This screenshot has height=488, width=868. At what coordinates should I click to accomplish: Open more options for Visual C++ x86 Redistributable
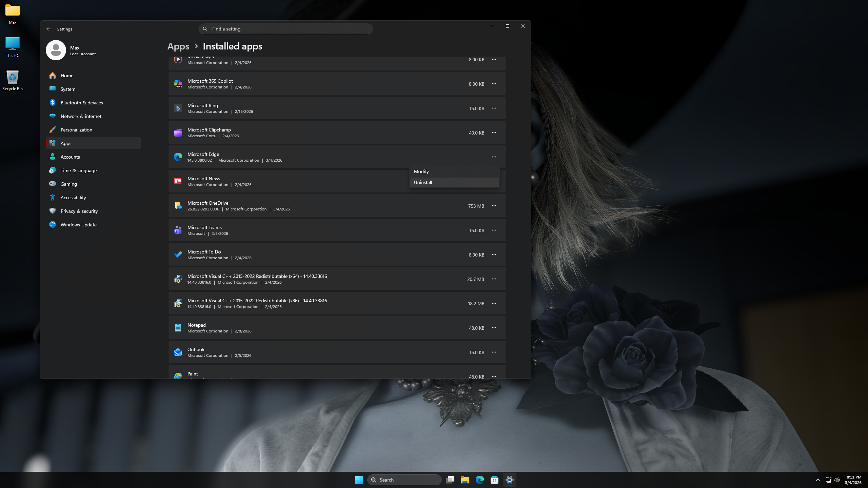[x=494, y=303]
